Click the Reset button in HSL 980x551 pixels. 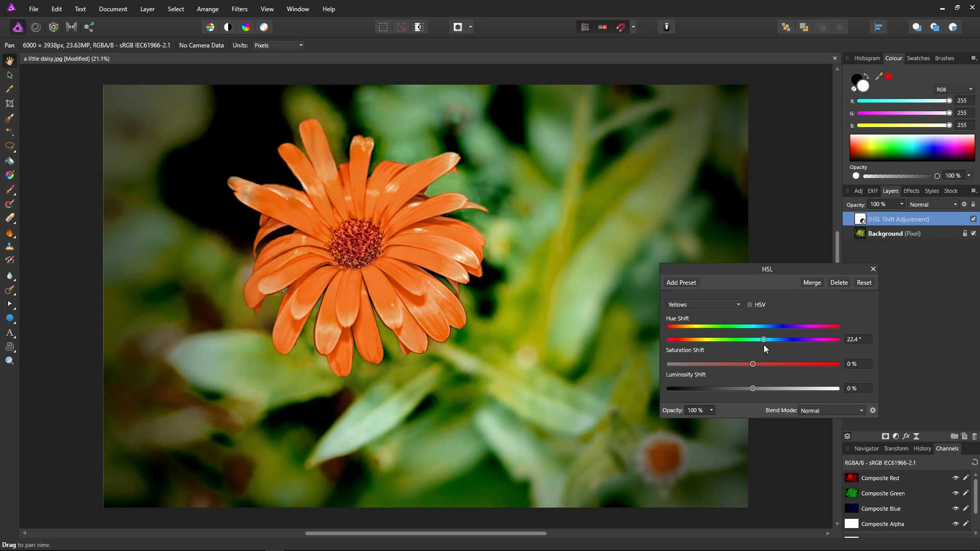tap(864, 283)
